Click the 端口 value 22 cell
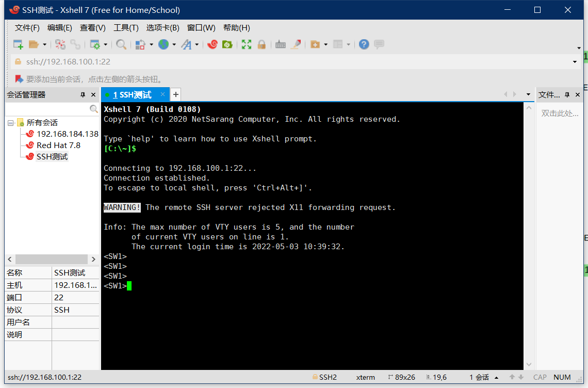The height and width of the screenshot is (388, 588). point(75,298)
